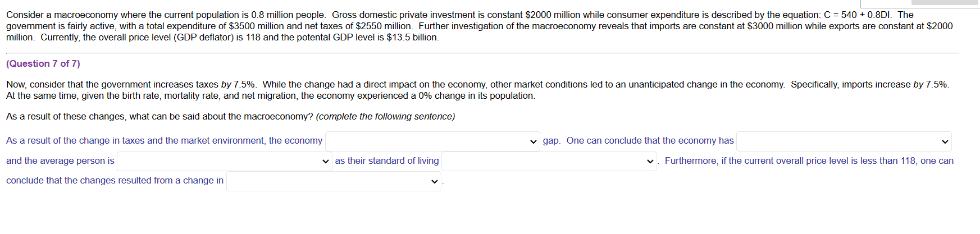The width and height of the screenshot is (980, 234).
Task: Open the 'economy has' dropdown
Action: (844, 141)
